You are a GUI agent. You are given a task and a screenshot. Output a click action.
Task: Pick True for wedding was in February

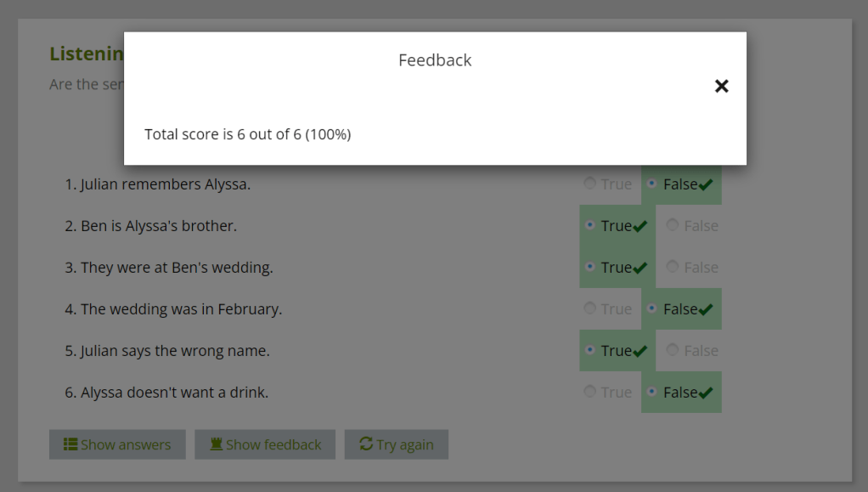(x=590, y=308)
